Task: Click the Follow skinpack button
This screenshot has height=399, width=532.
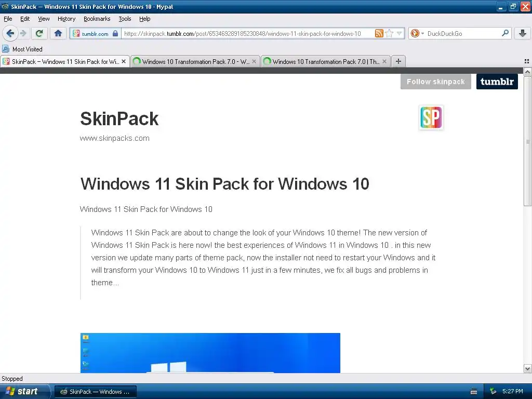Action: click(x=436, y=82)
